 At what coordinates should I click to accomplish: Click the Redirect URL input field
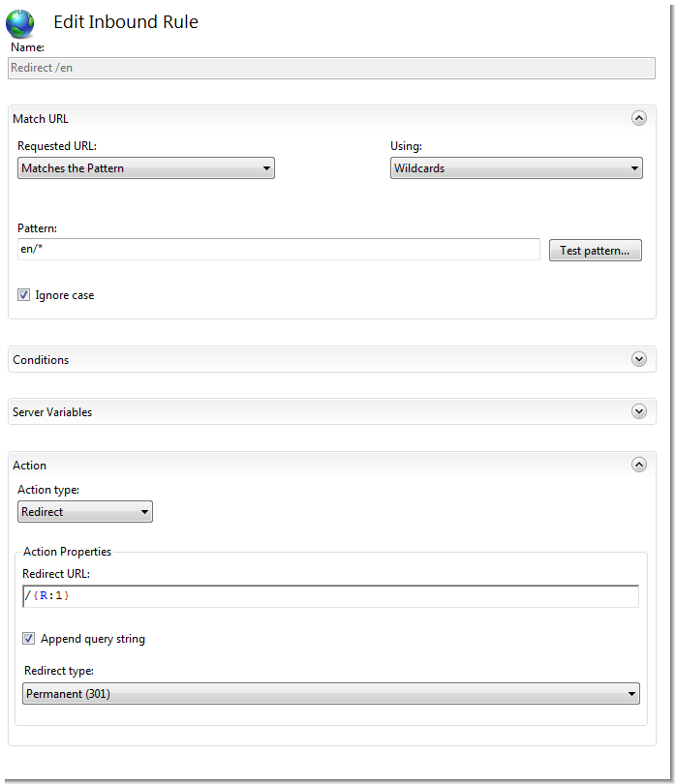(330, 595)
